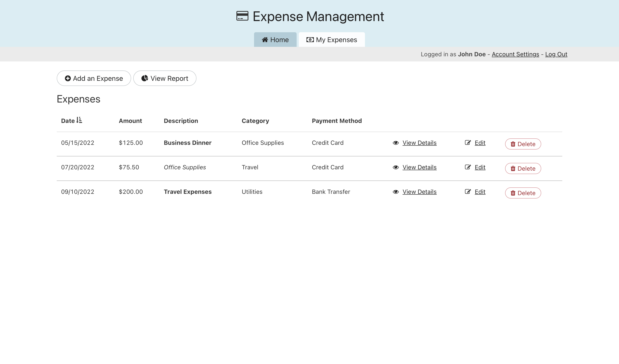The image size is (619, 364).
Task: Delete the $200.00 Travel Expenses entry
Action: [523, 193]
